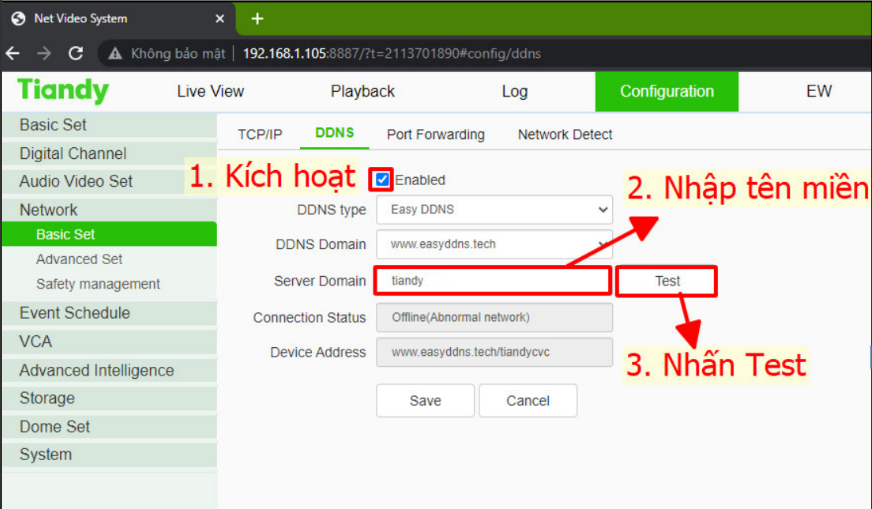Click the Tiandy logo
This screenshot has width=872, height=509.
[63, 91]
